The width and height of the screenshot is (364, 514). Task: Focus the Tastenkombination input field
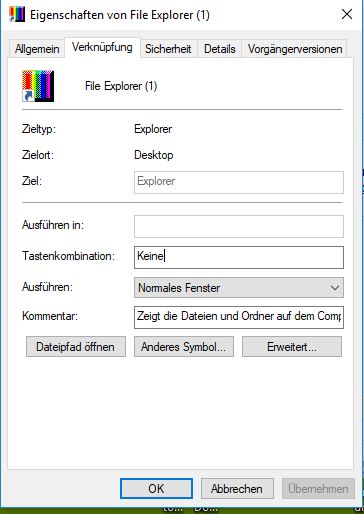tap(239, 257)
